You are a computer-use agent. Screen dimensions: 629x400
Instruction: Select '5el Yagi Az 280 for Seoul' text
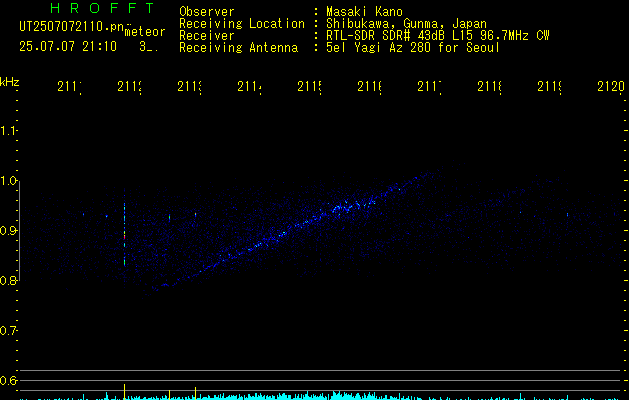413,48
